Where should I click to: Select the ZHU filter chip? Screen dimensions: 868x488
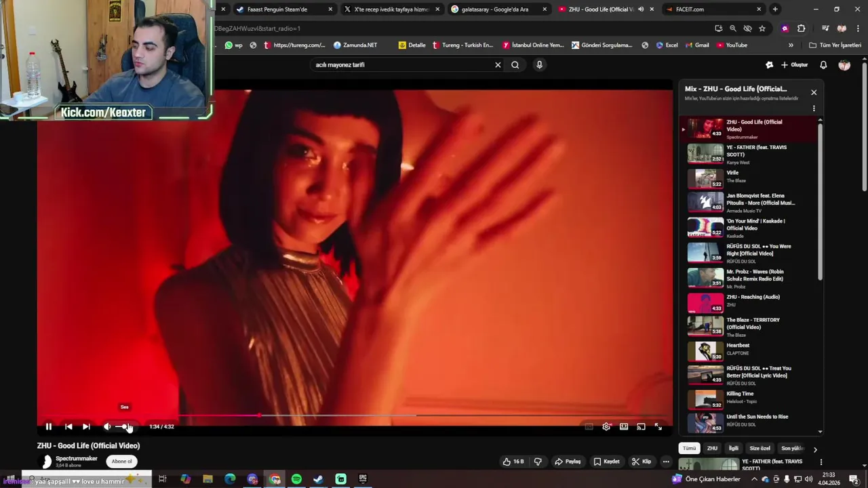(712, 449)
